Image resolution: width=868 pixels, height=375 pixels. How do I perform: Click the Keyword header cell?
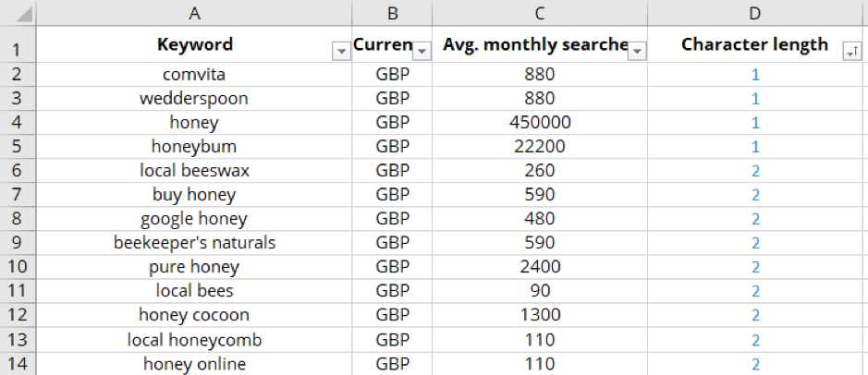194,43
